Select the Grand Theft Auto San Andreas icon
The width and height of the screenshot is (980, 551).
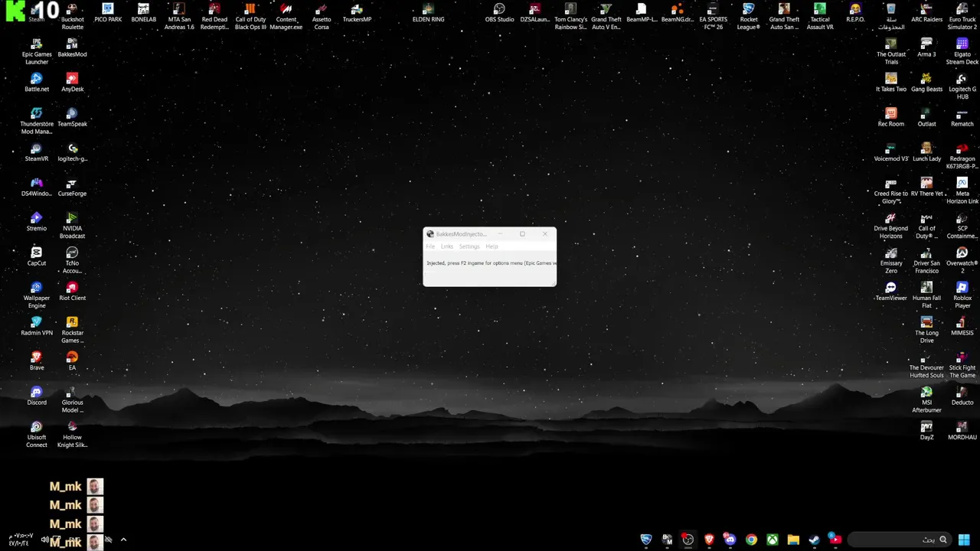784,18
